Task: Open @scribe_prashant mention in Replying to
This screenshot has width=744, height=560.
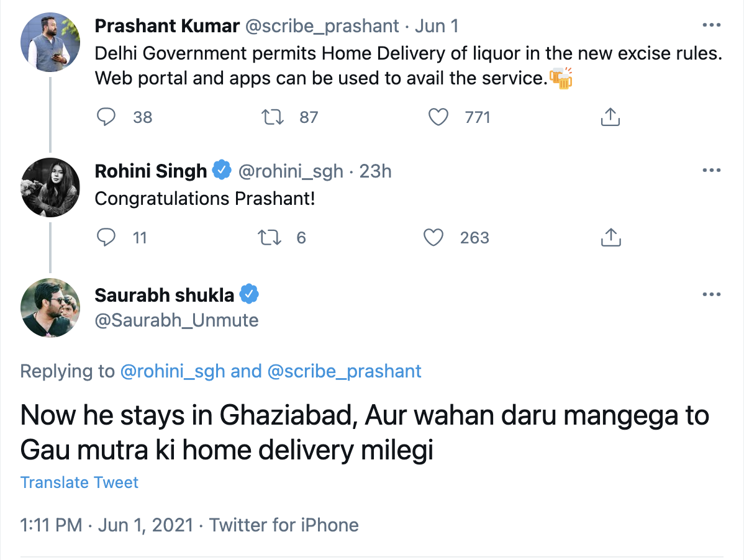Action: click(344, 371)
